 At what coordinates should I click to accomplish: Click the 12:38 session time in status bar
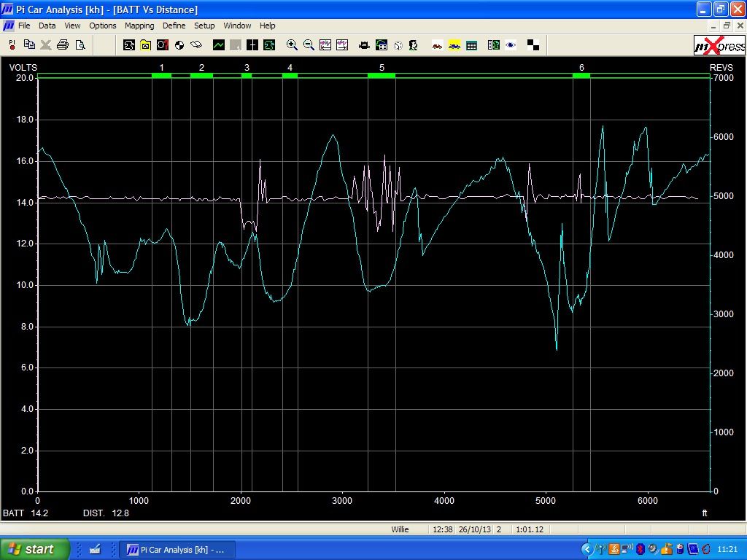click(443, 529)
